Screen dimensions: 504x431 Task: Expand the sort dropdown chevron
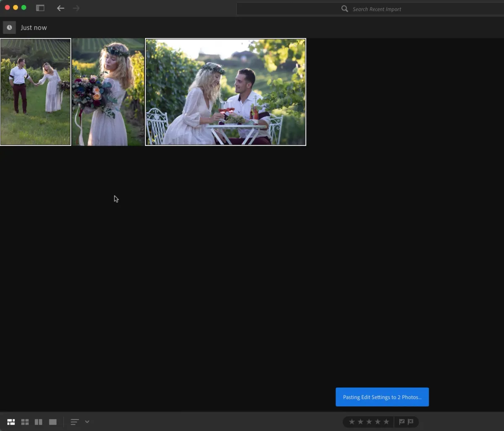pos(87,422)
